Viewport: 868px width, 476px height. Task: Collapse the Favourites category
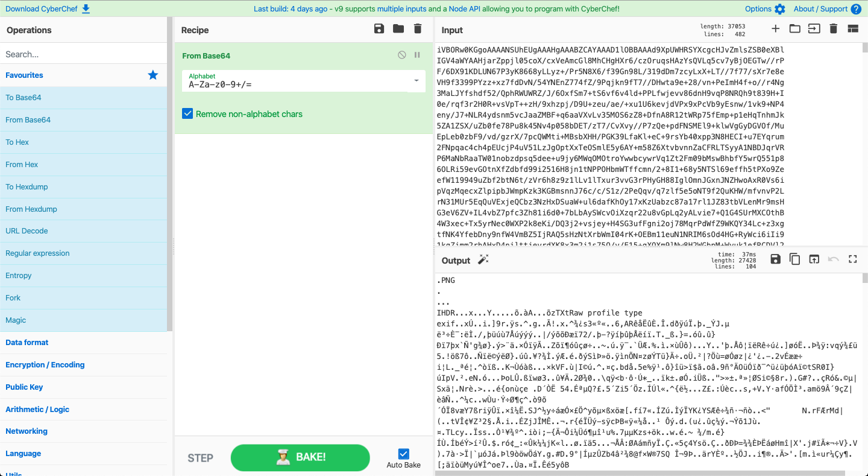point(83,75)
